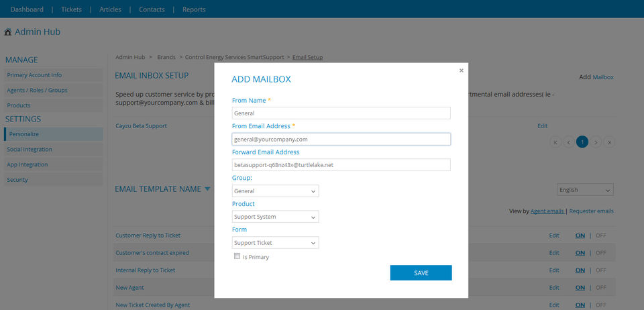
Task: Open the English language dropdown
Action: [585, 190]
